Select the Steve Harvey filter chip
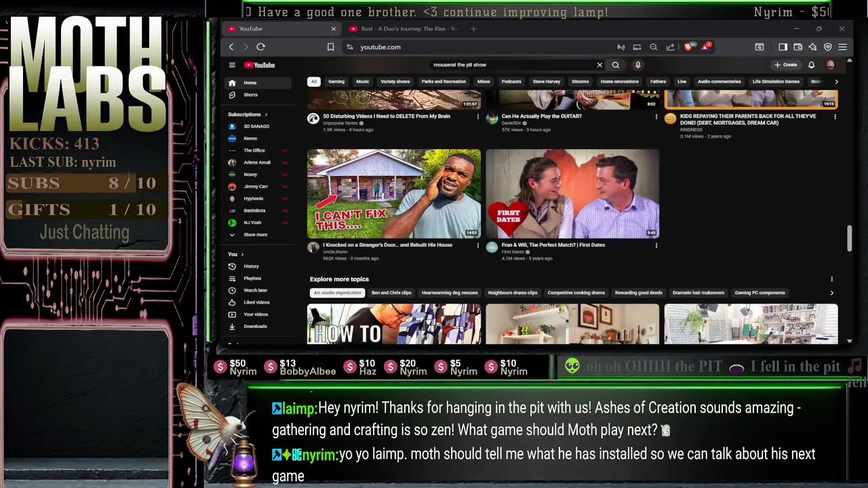Viewport: 868px width, 488px height. pyautogui.click(x=547, y=81)
